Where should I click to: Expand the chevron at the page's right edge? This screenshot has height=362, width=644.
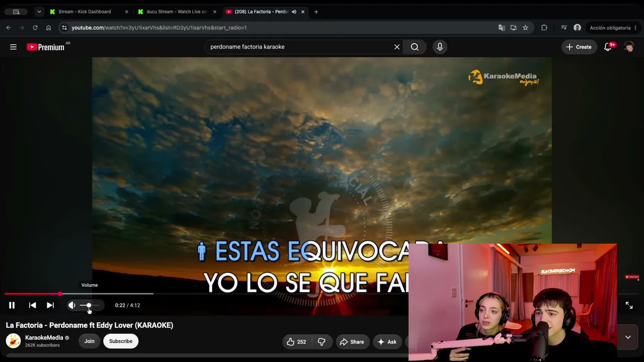coord(628,337)
